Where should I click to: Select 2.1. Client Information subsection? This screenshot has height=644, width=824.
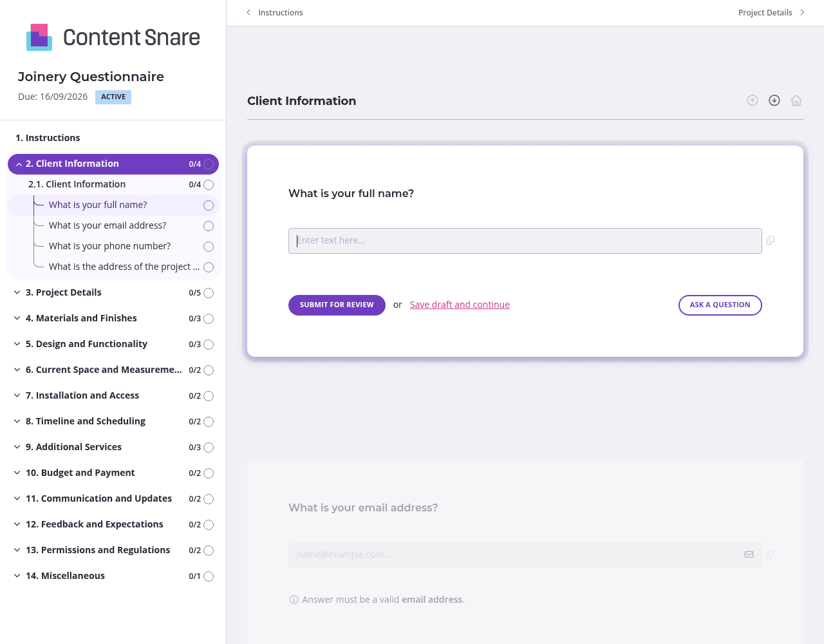(x=77, y=184)
